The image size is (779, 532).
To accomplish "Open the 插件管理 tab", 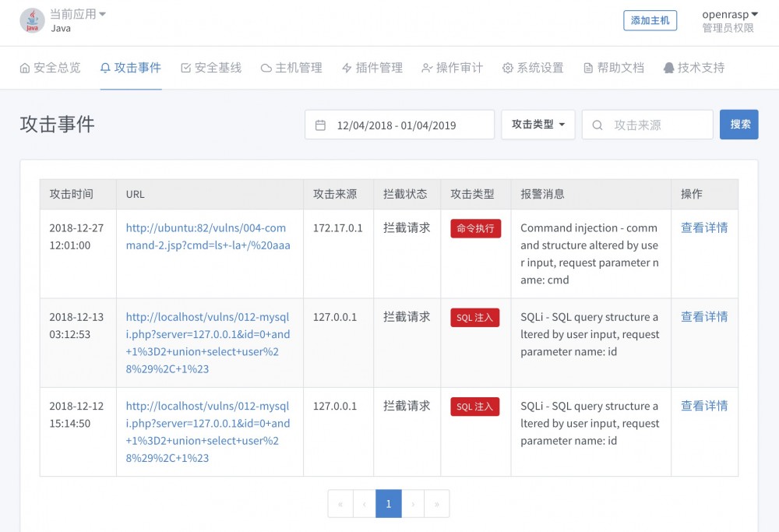I will click(372, 68).
